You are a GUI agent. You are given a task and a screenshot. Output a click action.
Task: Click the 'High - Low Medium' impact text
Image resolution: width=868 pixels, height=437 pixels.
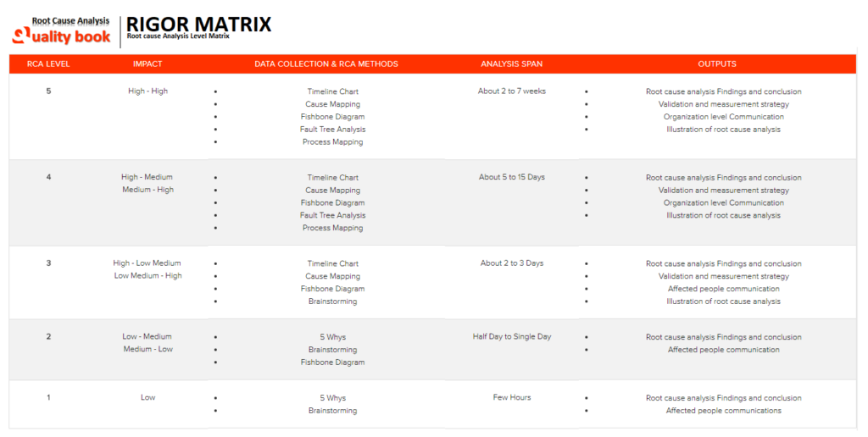coord(147,263)
